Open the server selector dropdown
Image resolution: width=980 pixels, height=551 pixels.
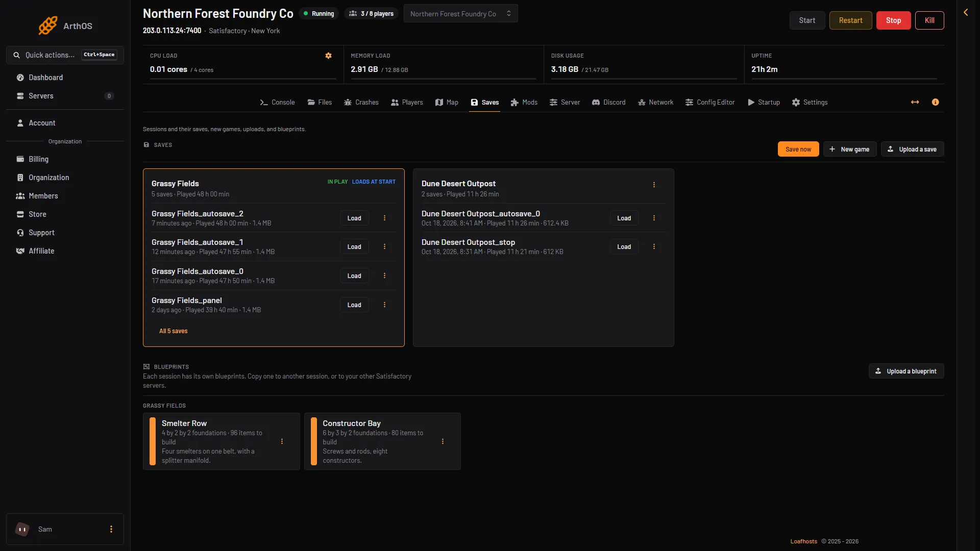[460, 14]
